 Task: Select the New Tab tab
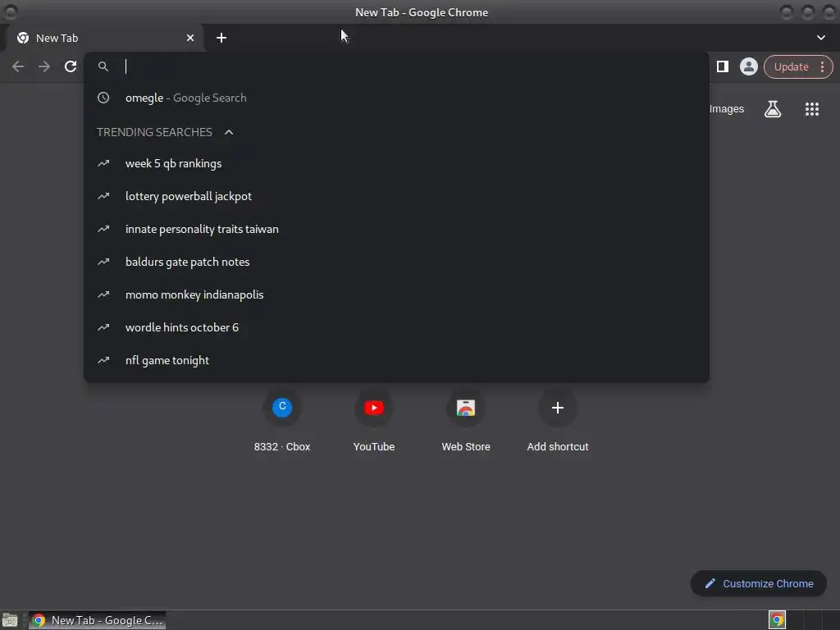tap(106, 38)
